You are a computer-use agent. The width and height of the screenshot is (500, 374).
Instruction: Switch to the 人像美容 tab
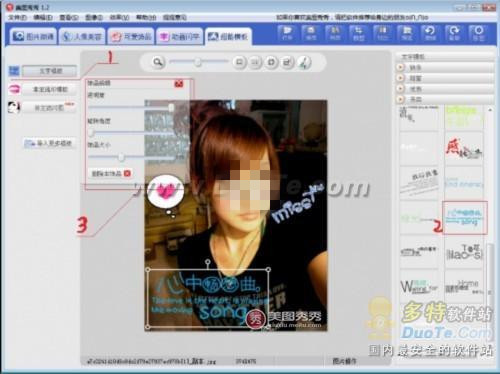point(82,36)
